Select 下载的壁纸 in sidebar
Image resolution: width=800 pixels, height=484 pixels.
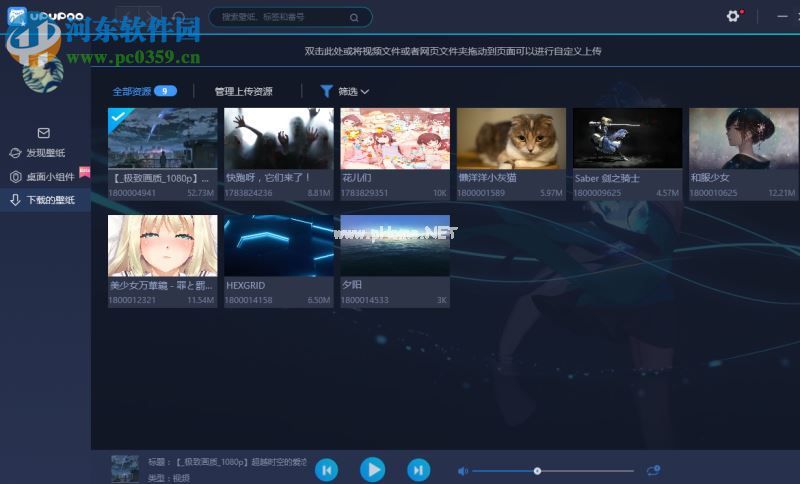coord(45,200)
